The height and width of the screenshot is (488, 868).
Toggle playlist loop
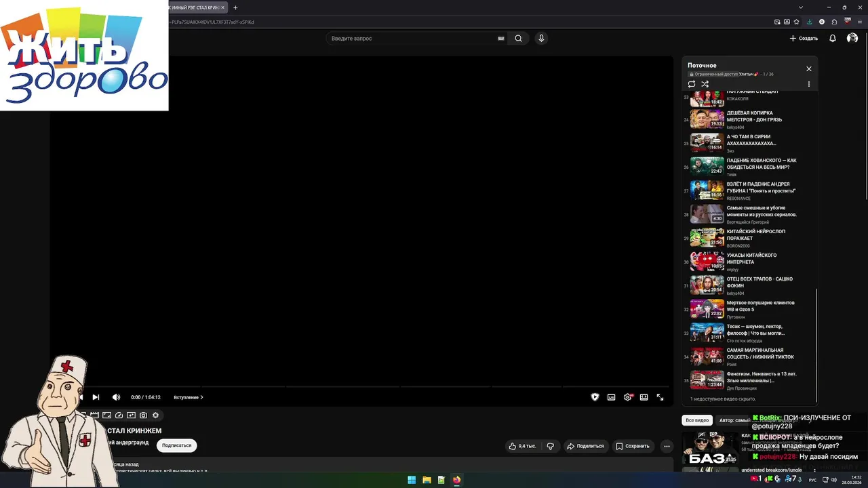coord(692,84)
